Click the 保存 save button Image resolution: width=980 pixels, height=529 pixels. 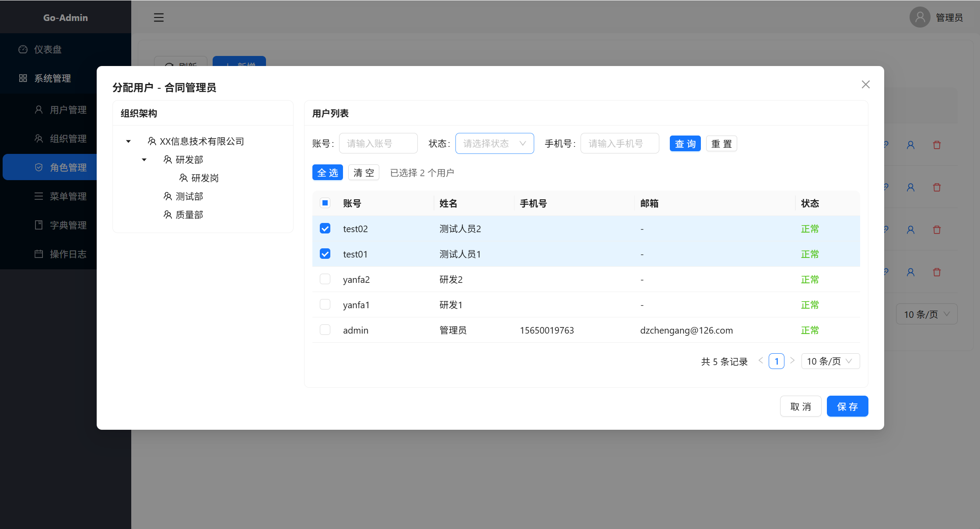click(847, 407)
